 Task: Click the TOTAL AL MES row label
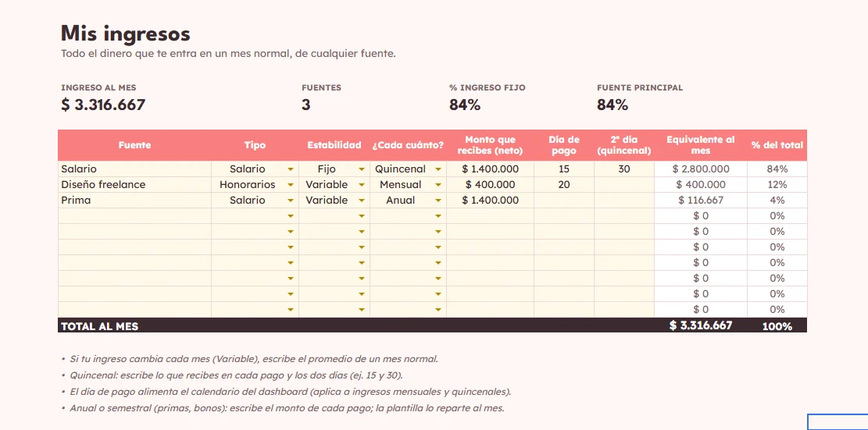(100, 326)
